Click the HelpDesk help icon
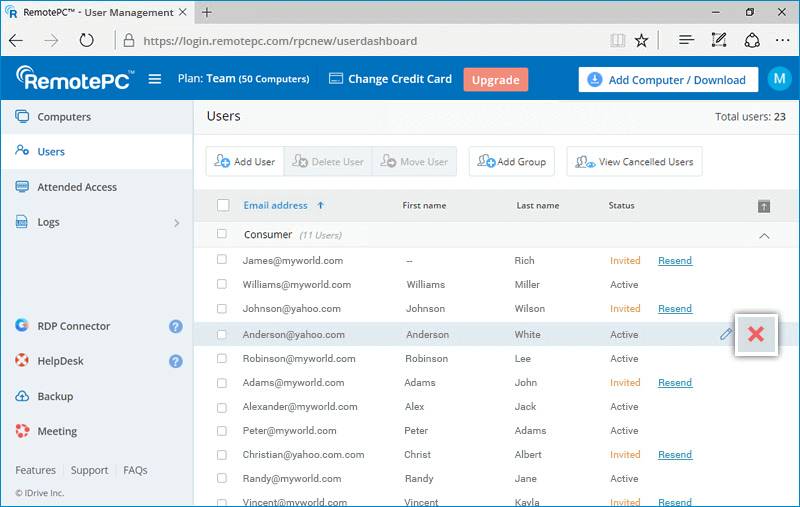This screenshot has height=507, width=800. click(x=176, y=361)
